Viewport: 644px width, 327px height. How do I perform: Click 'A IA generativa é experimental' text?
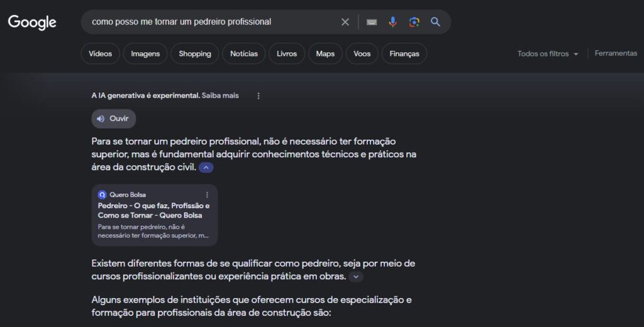point(145,96)
